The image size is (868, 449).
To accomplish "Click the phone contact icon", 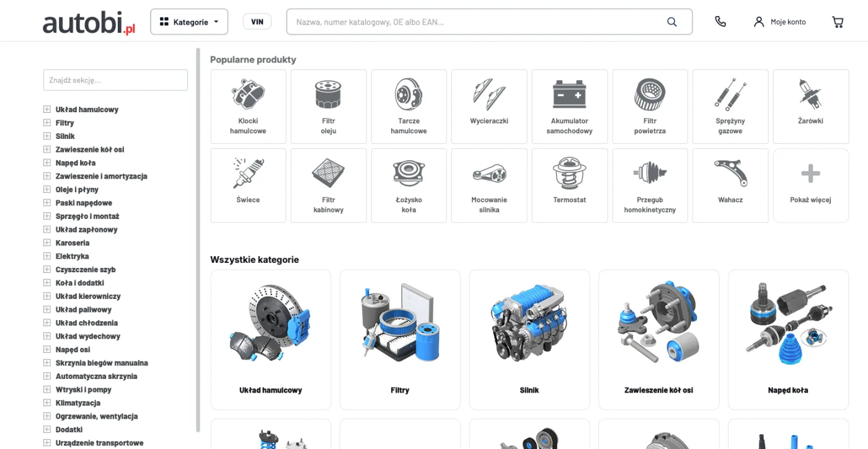I will 720,22.
